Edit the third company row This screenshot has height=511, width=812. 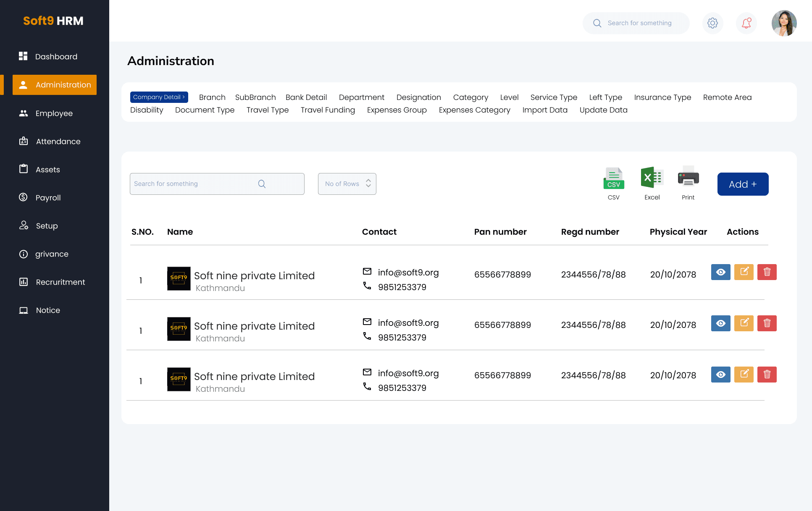coord(744,375)
